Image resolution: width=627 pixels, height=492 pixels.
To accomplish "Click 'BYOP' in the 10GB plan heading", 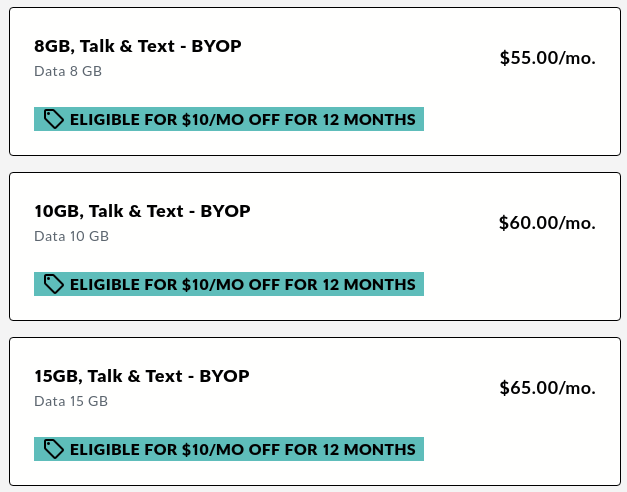I will click(x=225, y=211).
